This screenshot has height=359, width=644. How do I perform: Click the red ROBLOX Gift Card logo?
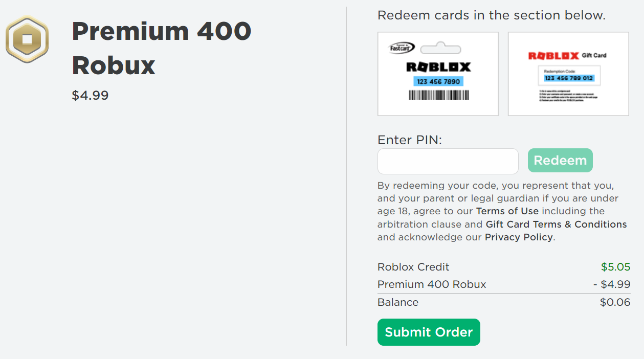click(553, 56)
